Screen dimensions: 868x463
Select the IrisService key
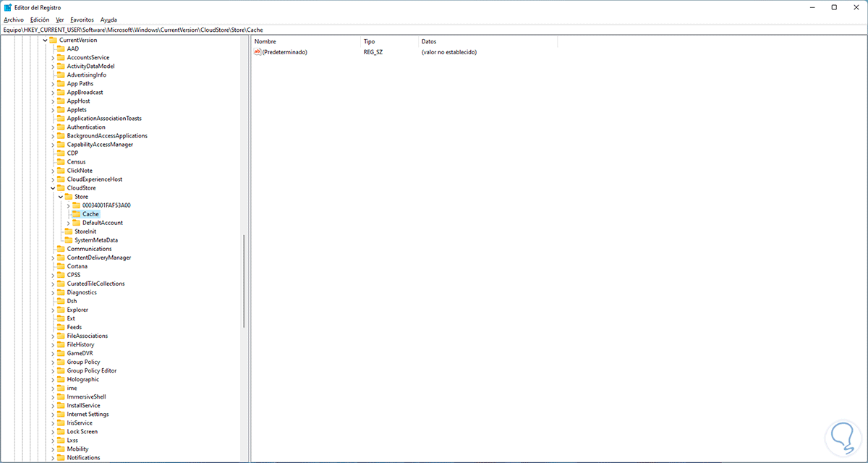pyautogui.click(x=80, y=423)
